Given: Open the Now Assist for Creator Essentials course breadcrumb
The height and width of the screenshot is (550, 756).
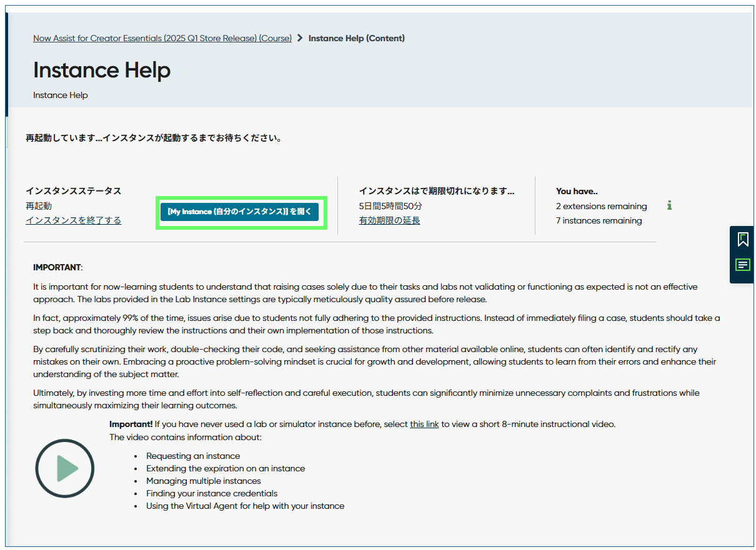Looking at the screenshot, I should tap(162, 38).
